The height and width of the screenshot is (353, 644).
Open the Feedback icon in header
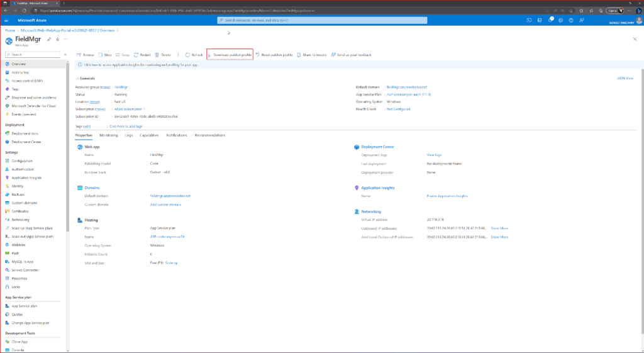(582, 20)
